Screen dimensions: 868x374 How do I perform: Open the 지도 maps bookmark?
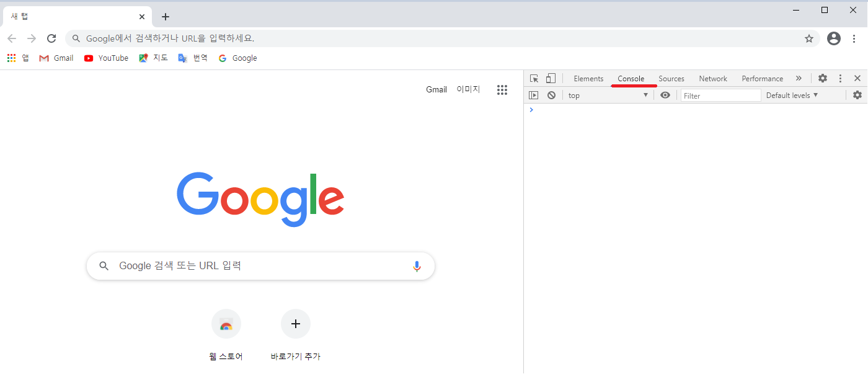pyautogui.click(x=153, y=58)
